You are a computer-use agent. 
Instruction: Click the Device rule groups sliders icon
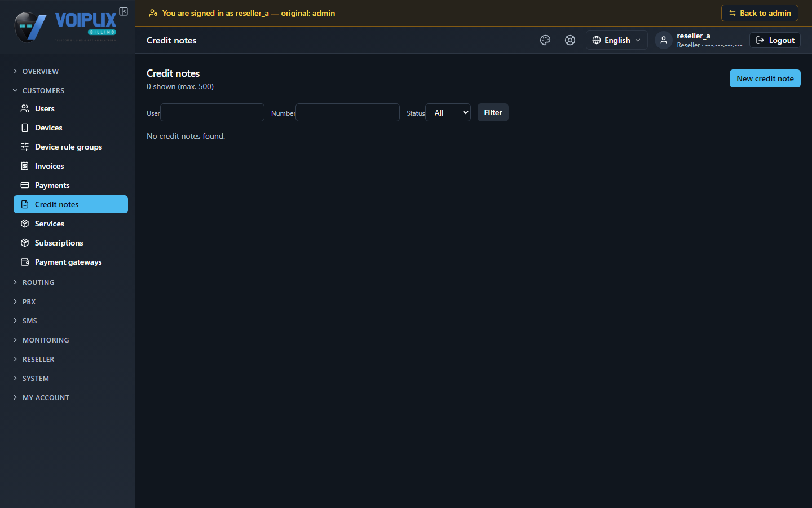coord(25,147)
